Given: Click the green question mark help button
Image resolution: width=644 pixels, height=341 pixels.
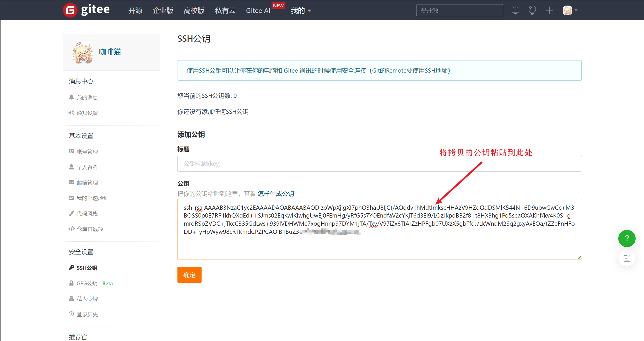Looking at the screenshot, I should 627,239.
